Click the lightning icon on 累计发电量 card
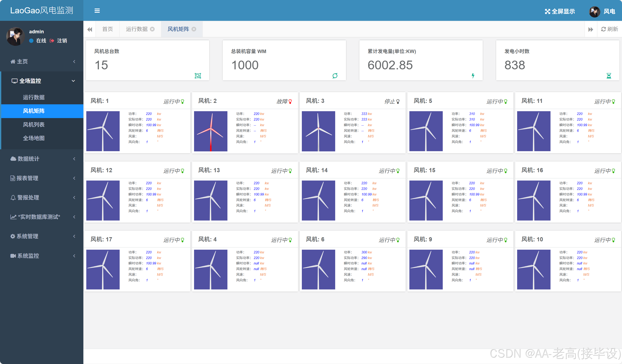 [x=473, y=76]
